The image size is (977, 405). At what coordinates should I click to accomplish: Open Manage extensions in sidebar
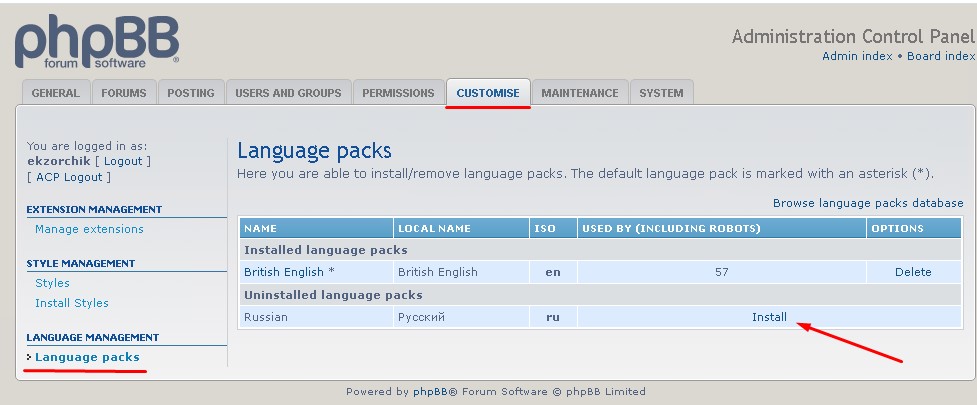tap(89, 229)
